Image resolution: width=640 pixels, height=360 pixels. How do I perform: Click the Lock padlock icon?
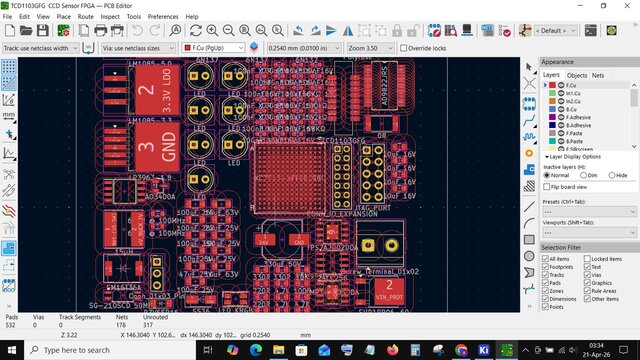click(397, 31)
